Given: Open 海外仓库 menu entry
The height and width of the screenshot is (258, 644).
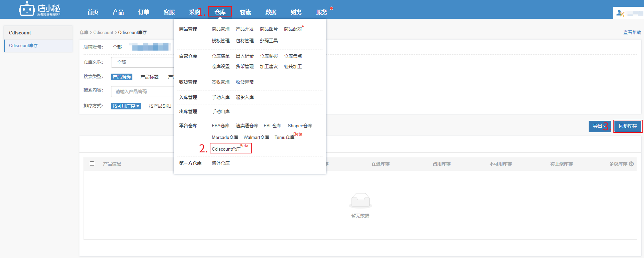Looking at the screenshot, I should pyautogui.click(x=221, y=163).
